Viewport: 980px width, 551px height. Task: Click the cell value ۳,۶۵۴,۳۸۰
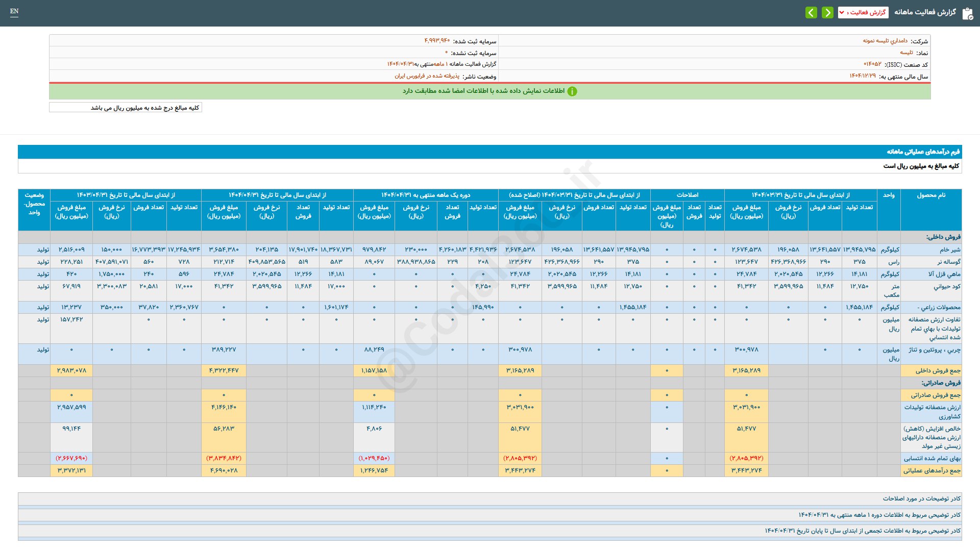[224, 249]
